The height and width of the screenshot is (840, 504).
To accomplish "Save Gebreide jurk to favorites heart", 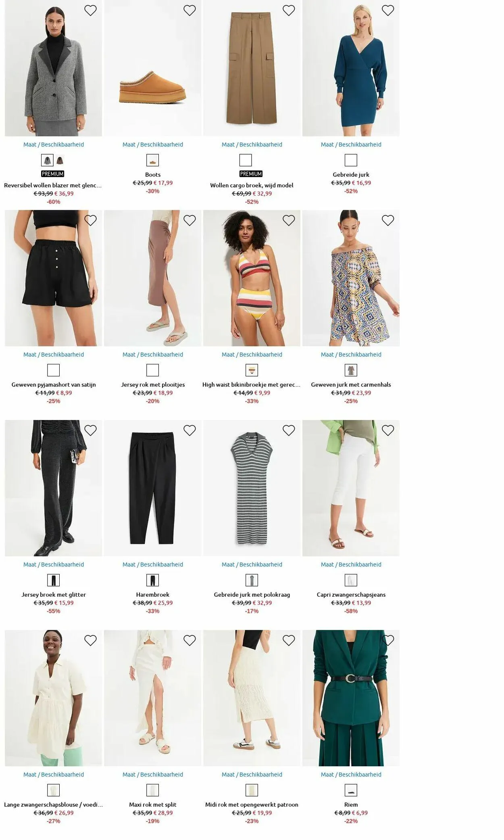I will [388, 10].
